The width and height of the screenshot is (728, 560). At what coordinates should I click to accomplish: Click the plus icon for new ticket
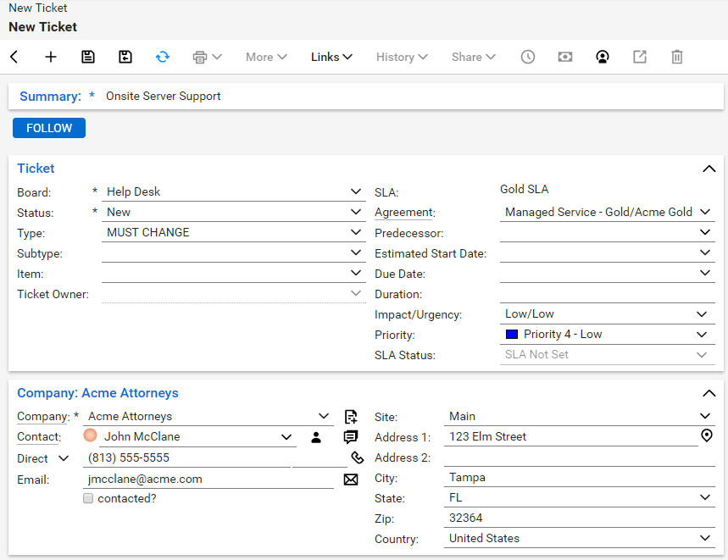(51, 57)
